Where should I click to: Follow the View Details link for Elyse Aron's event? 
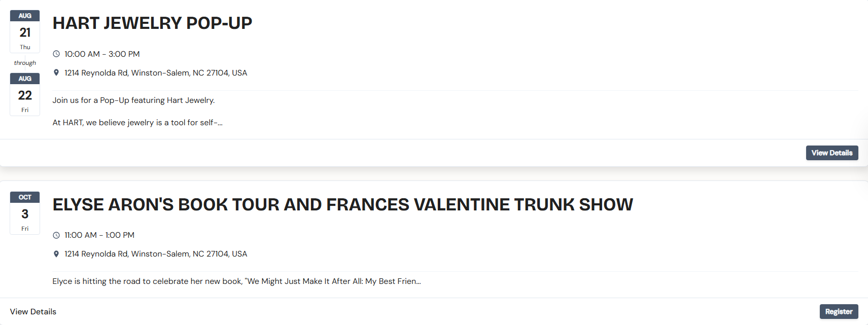click(33, 312)
